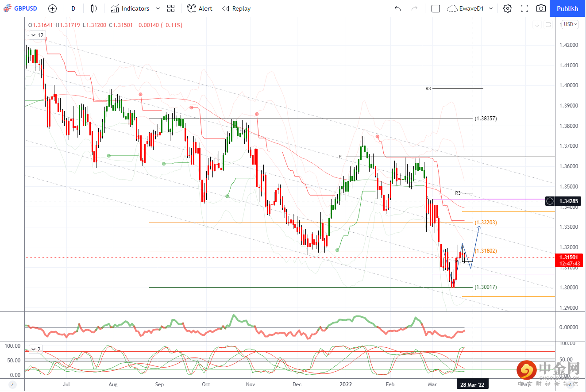Viewport: 586px width, 392px height.
Task: Click the 1.42000 price axis label
Action: pos(568,45)
